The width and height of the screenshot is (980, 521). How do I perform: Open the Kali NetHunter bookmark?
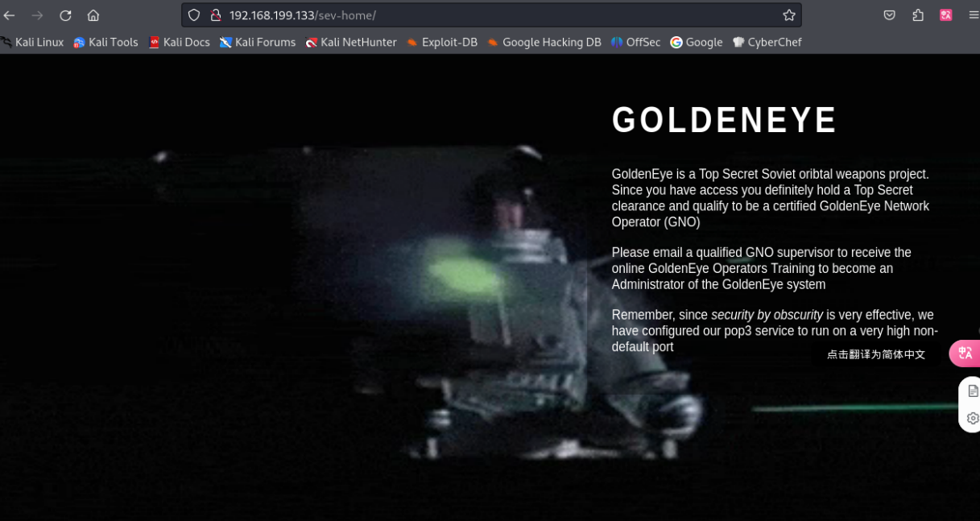click(x=351, y=42)
